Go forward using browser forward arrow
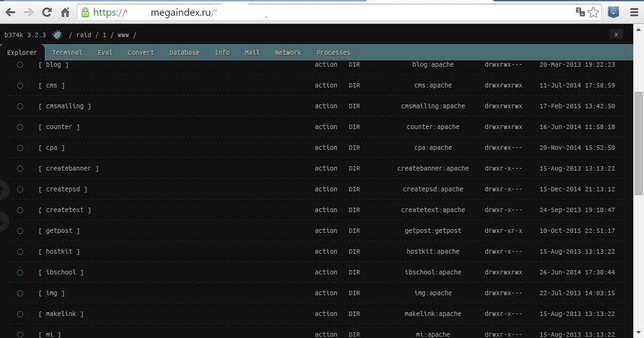This screenshot has height=338, width=644. (28, 13)
